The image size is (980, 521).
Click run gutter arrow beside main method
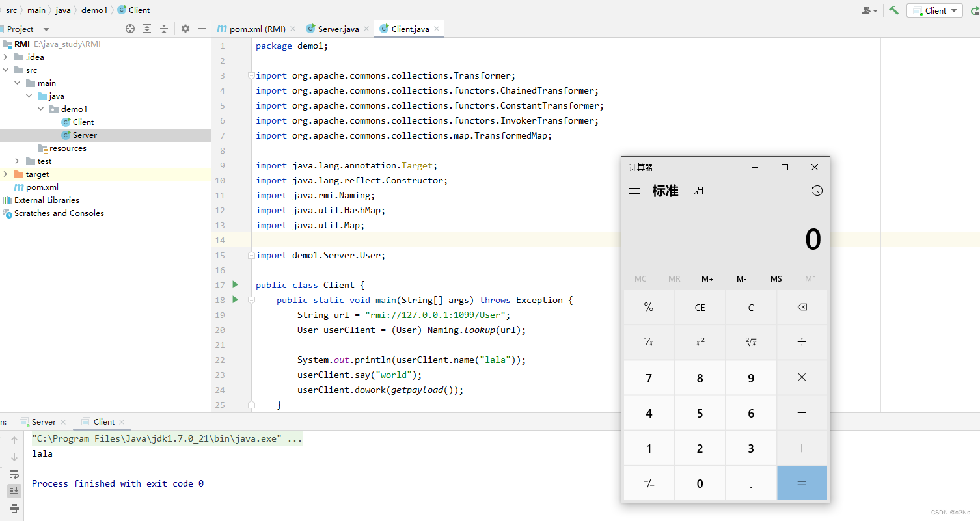click(236, 300)
